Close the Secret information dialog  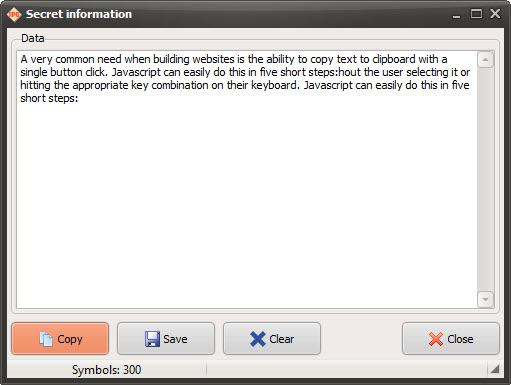(451, 338)
